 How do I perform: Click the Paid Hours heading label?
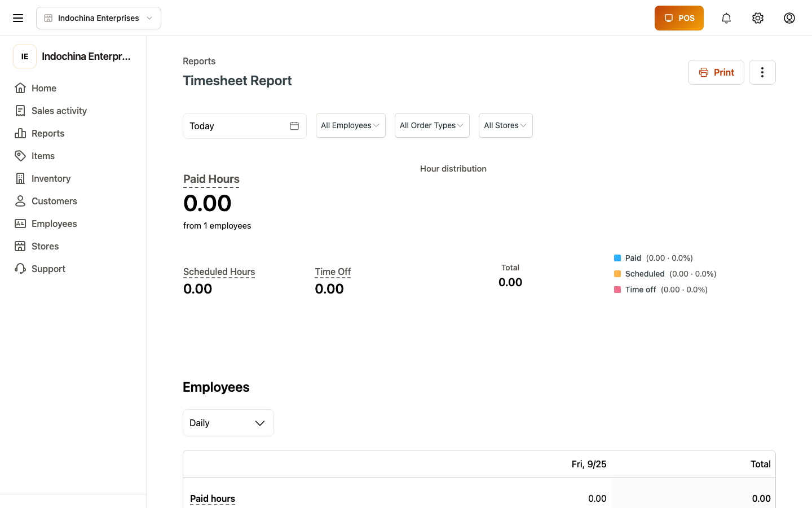click(211, 179)
